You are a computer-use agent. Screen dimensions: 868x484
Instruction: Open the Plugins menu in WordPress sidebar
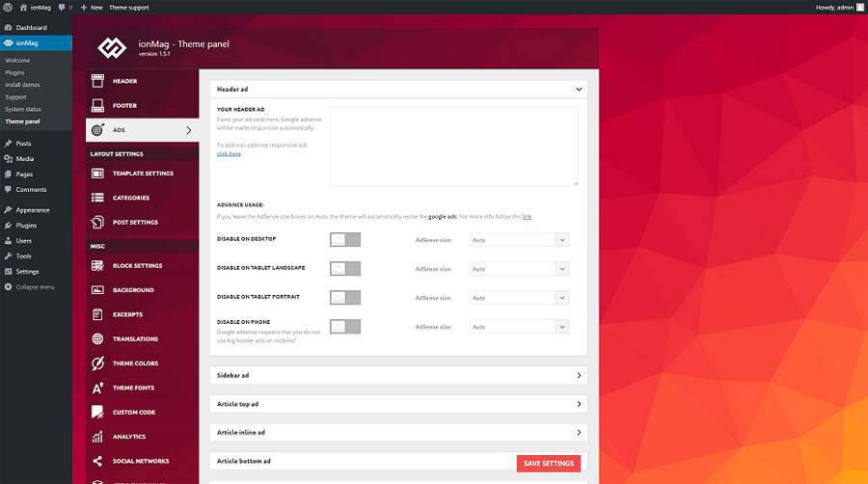coord(26,225)
